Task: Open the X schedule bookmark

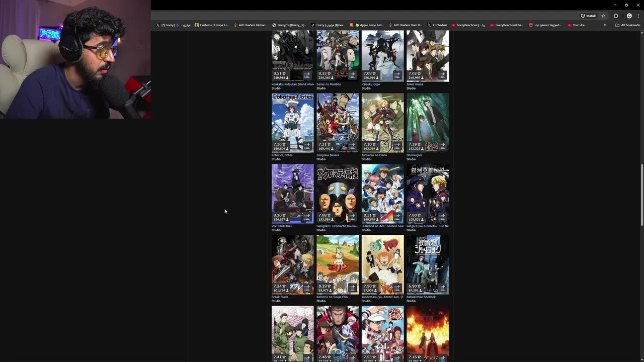Action: coord(437,25)
